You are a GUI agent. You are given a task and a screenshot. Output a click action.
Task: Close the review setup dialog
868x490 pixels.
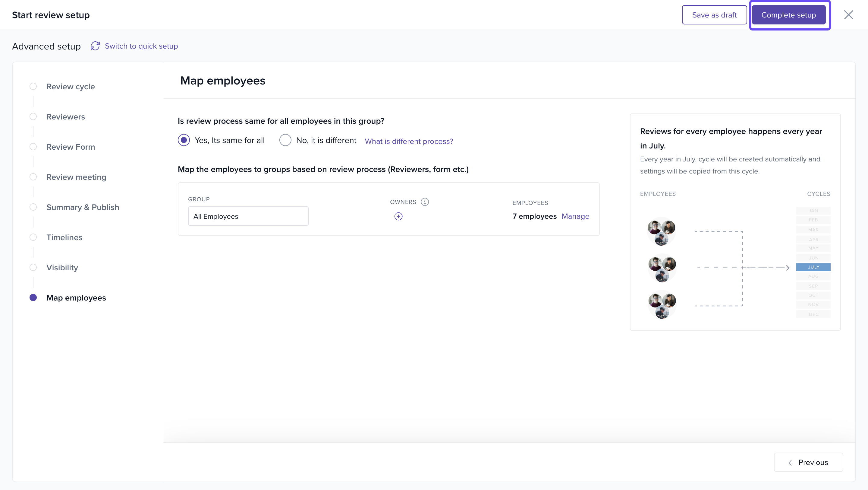pos(848,15)
